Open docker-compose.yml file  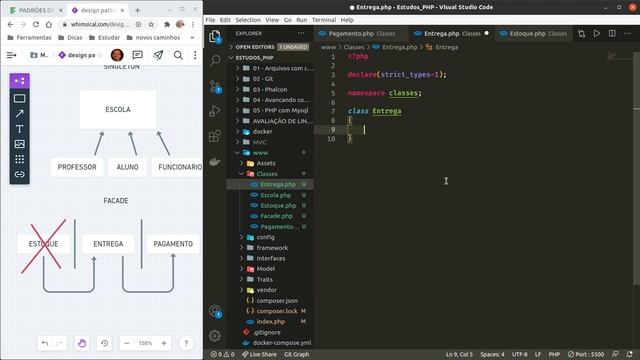click(x=282, y=343)
